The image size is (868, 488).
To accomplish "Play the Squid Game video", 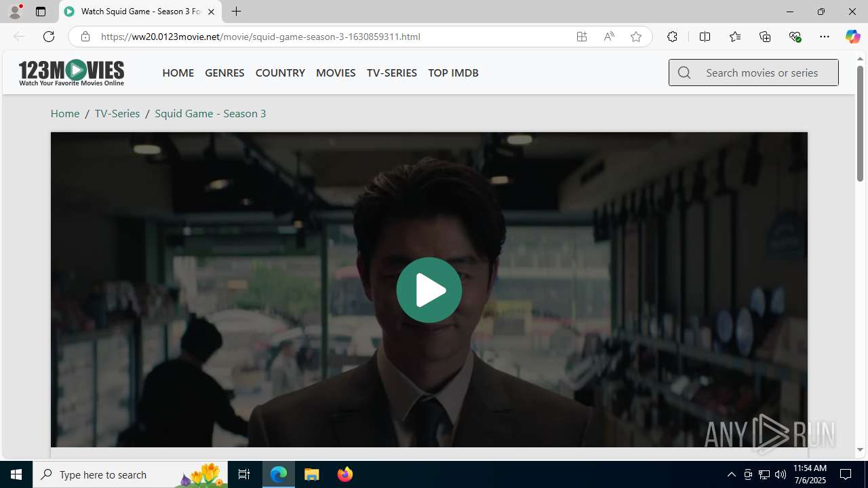I will point(429,290).
